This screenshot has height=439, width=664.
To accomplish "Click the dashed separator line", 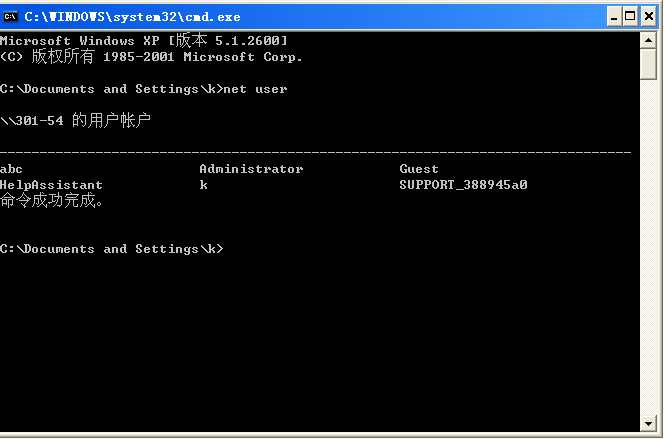I will click(x=315, y=152).
